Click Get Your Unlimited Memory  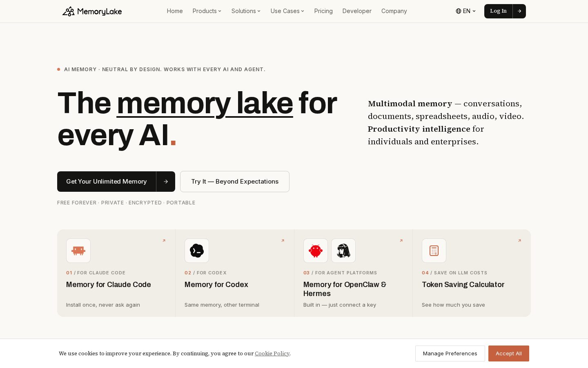[x=107, y=182]
